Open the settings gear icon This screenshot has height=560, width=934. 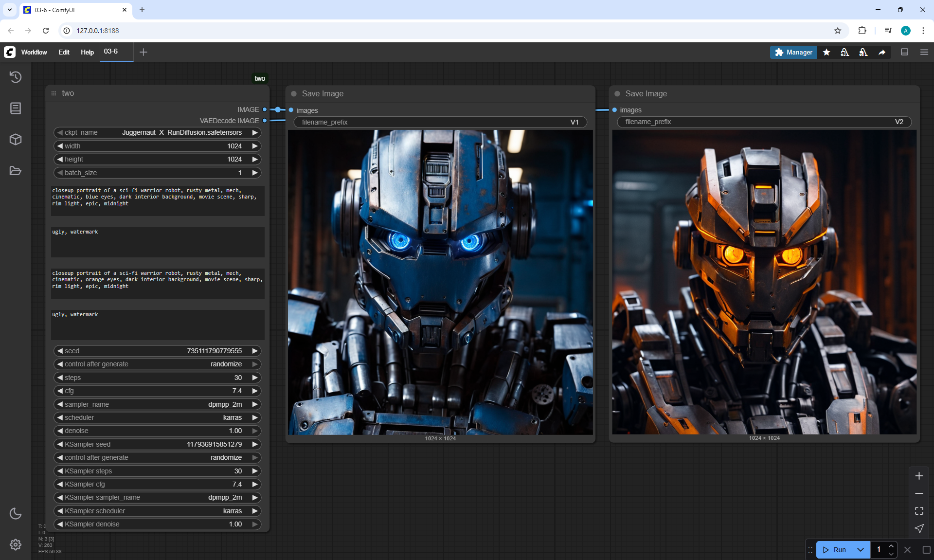[x=16, y=544]
